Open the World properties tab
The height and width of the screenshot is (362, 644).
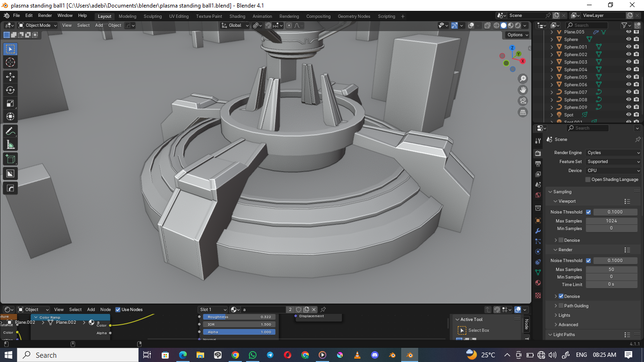[538, 195]
